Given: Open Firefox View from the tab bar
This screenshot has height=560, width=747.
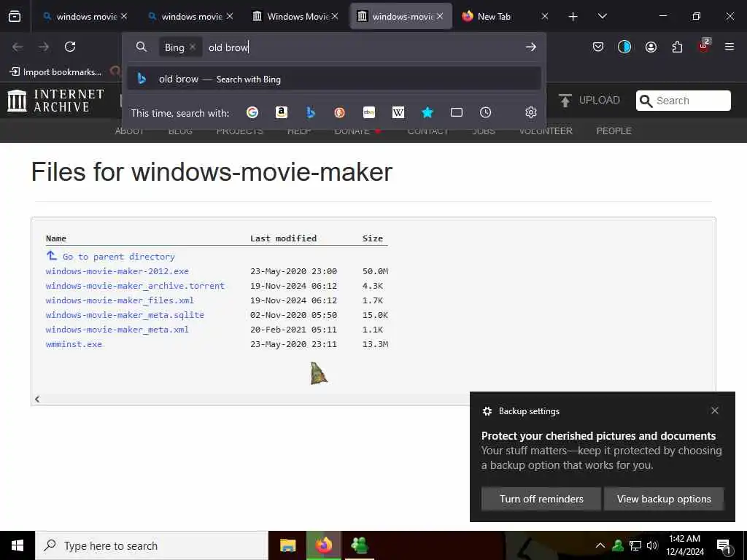Looking at the screenshot, I should pyautogui.click(x=15, y=16).
